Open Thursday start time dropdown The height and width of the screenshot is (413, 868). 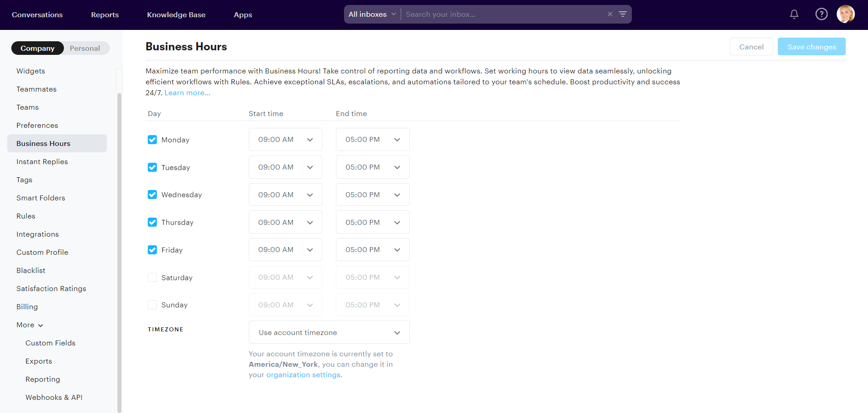(286, 222)
